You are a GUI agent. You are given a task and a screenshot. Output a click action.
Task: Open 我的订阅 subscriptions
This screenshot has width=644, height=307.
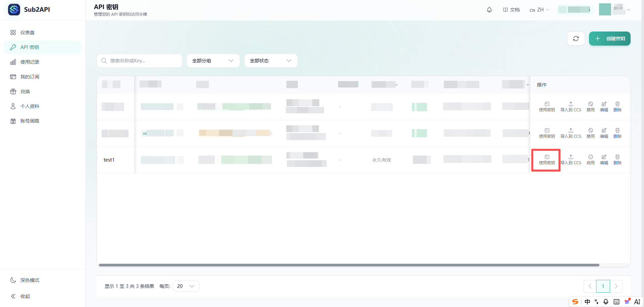(43, 77)
